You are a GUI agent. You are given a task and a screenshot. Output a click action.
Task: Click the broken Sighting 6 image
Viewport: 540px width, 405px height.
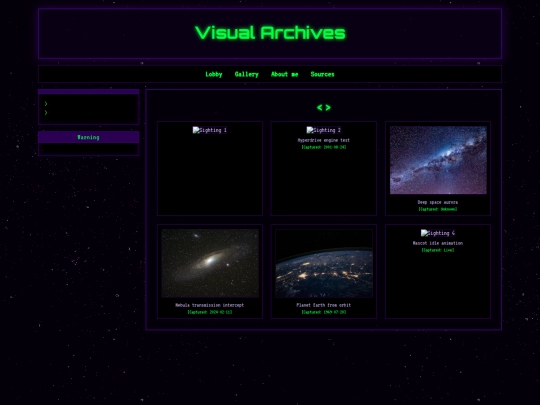[438, 233]
